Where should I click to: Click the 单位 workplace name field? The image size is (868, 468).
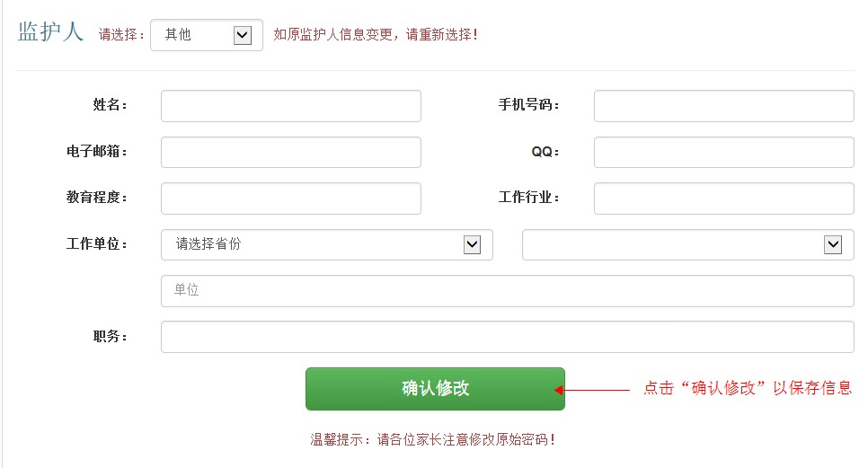(507, 291)
